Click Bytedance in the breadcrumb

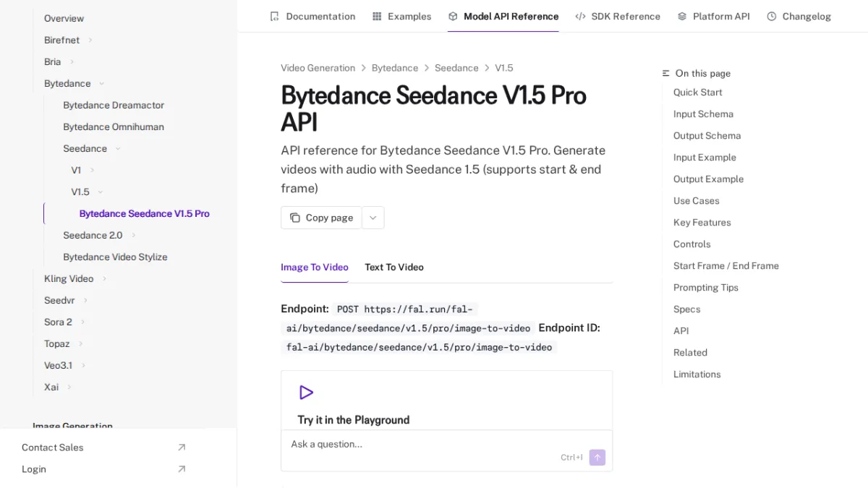[x=395, y=68]
